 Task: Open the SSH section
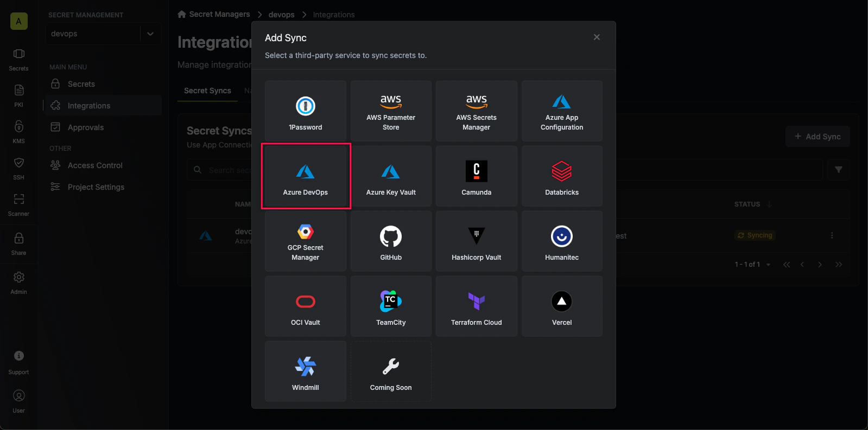pos(18,169)
